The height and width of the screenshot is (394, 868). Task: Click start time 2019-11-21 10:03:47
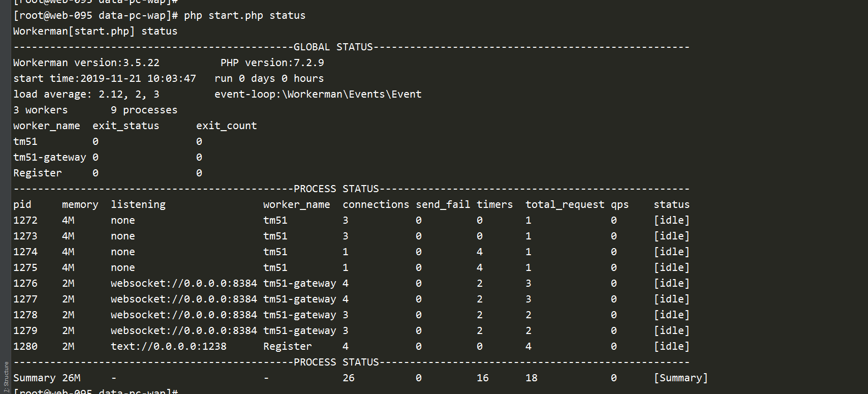pos(104,78)
